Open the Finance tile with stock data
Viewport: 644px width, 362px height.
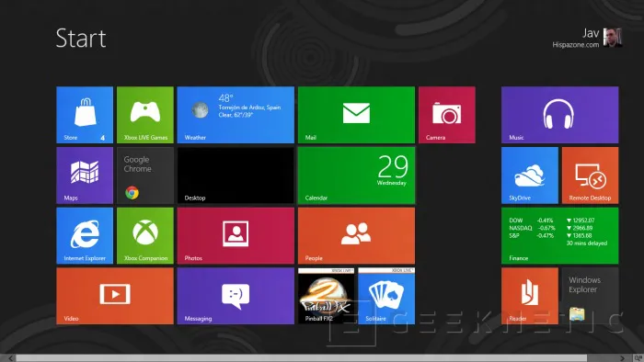559,236
